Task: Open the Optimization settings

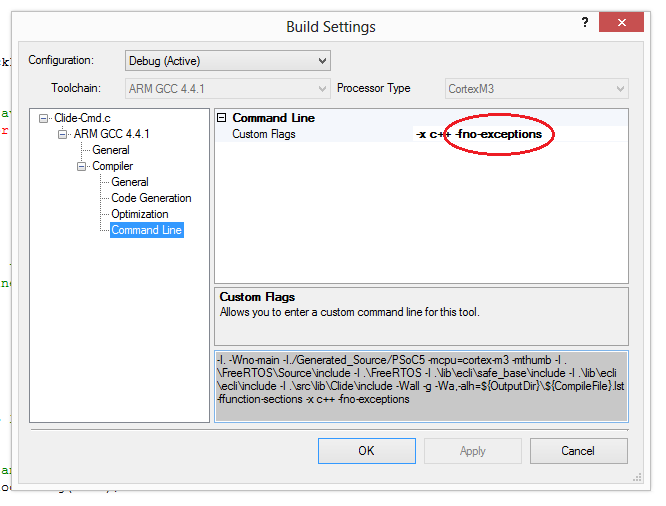Action: tap(140, 214)
